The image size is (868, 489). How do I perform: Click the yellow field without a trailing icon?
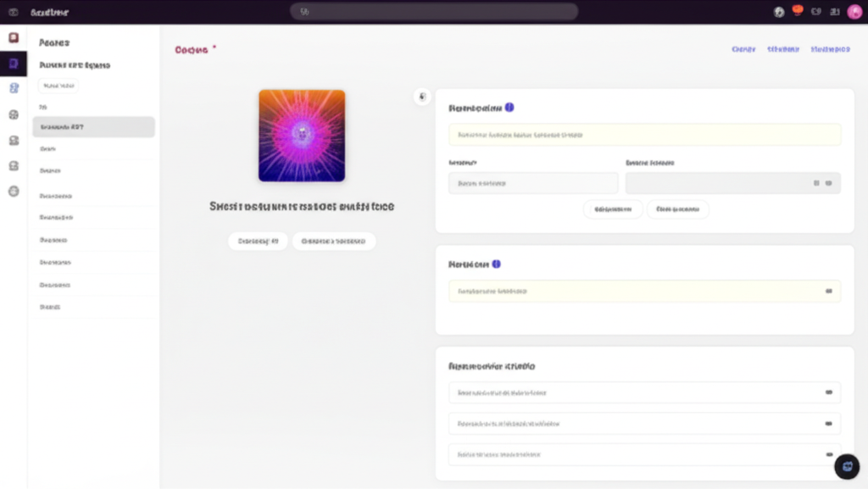coord(644,135)
